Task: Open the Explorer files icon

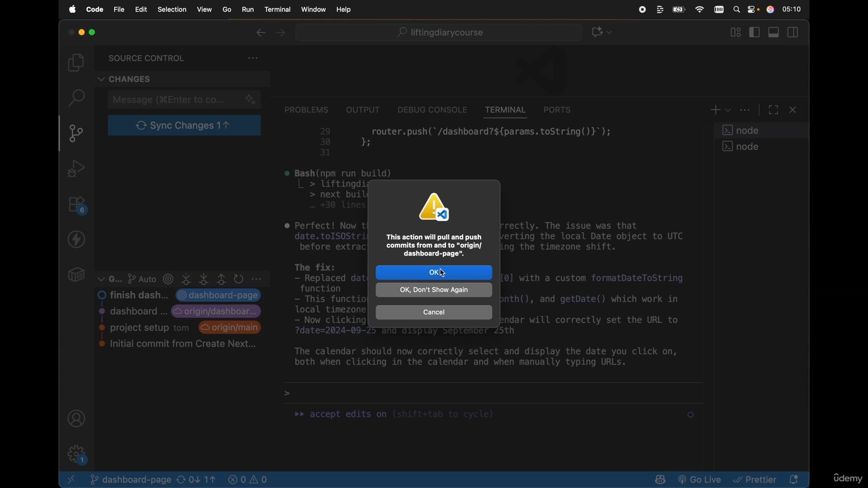Action: [76, 63]
